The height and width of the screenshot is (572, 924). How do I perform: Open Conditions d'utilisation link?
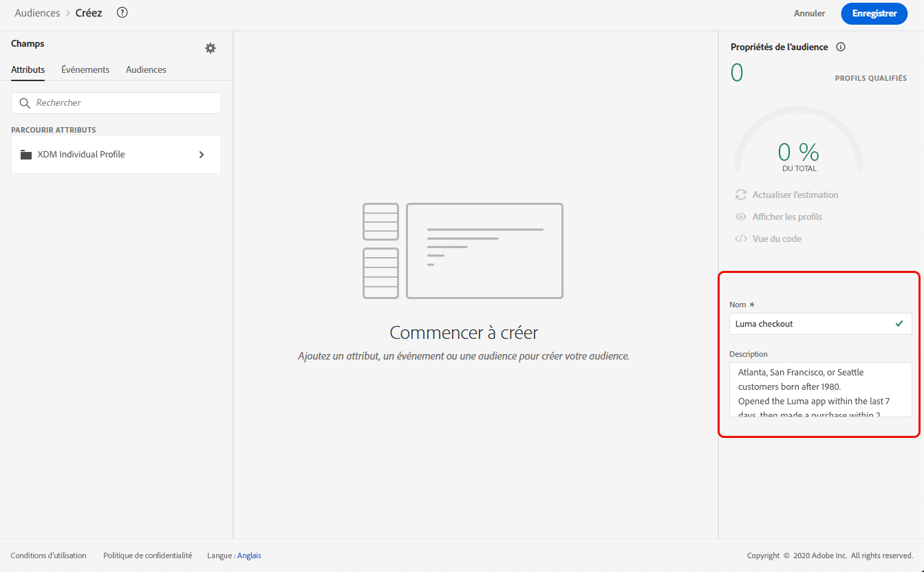(x=49, y=555)
